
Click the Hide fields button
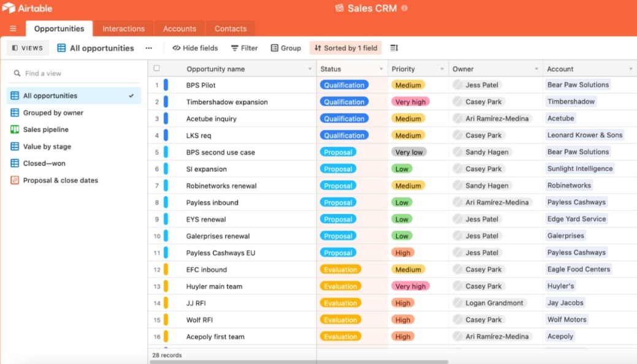(195, 48)
